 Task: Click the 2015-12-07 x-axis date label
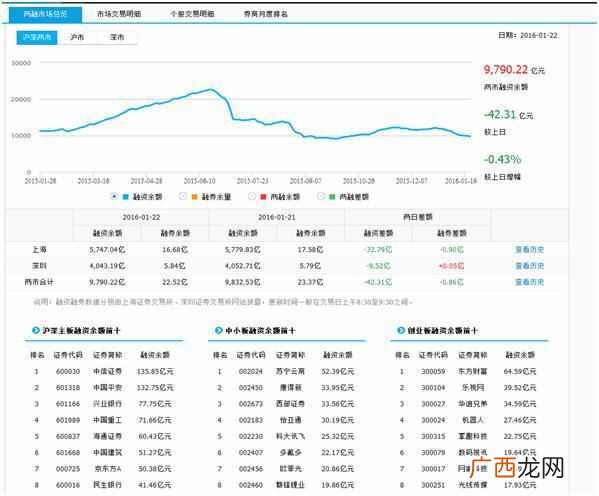click(412, 180)
